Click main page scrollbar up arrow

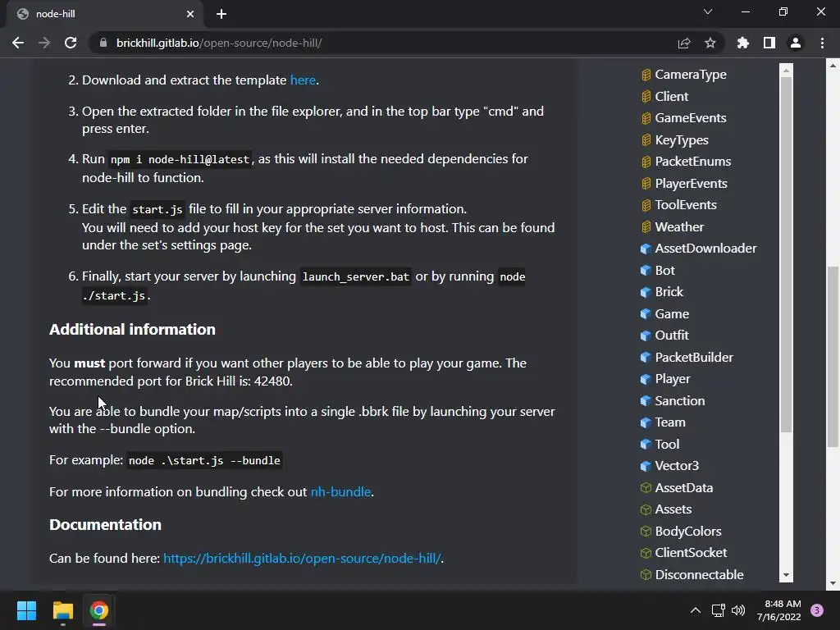pyautogui.click(x=833, y=66)
